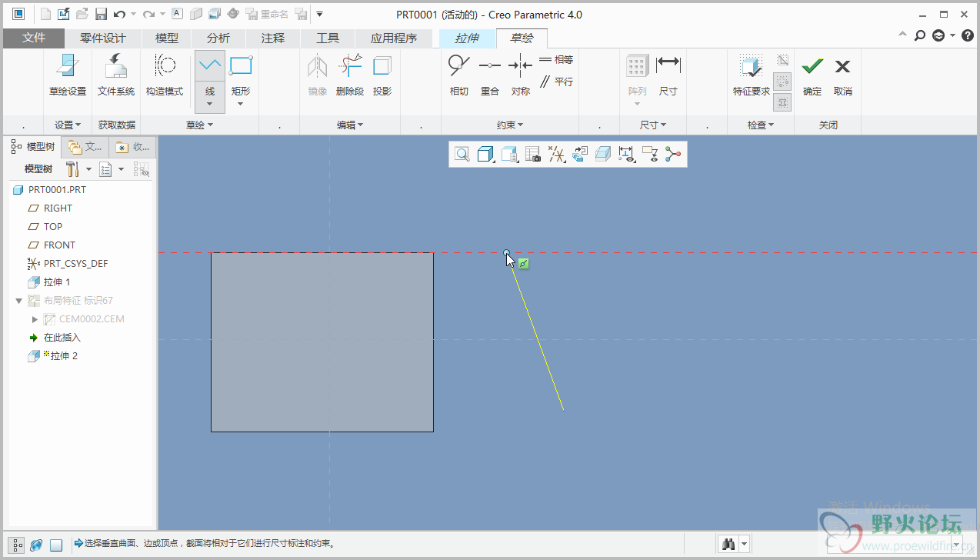Open view manager camera icon
980x560 pixels.
coord(533,155)
